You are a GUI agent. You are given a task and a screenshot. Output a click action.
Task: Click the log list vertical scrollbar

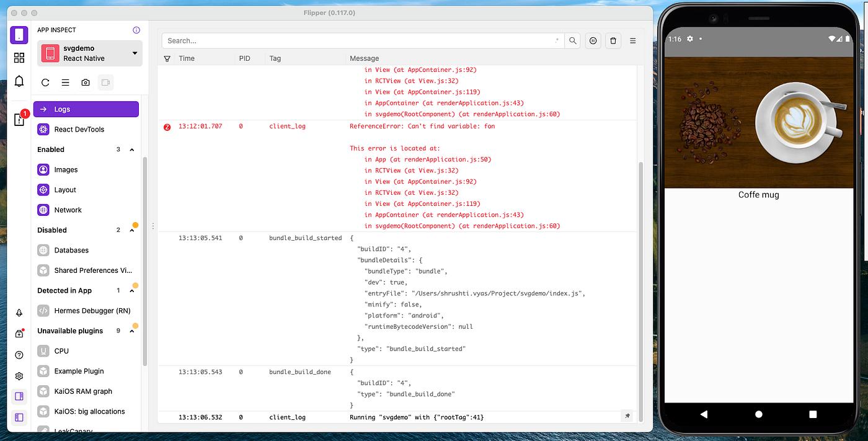pyautogui.click(x=641, y=292)
